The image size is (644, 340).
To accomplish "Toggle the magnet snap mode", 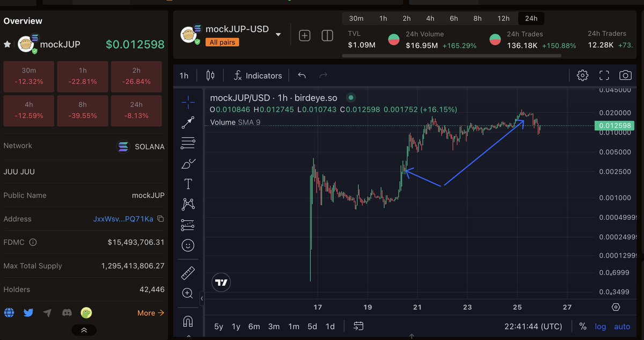I will (188, 321).
